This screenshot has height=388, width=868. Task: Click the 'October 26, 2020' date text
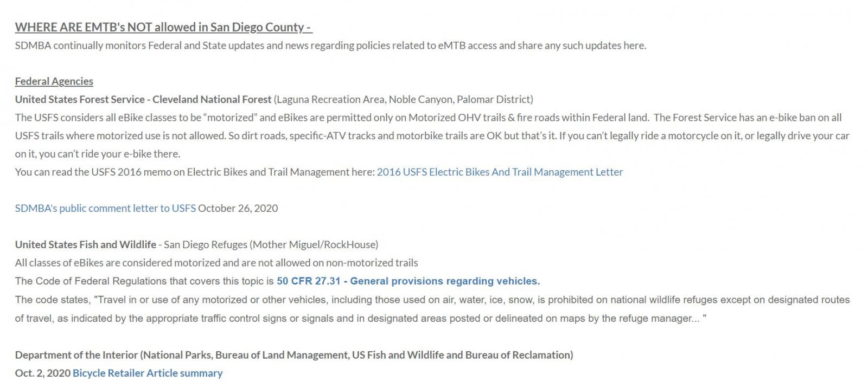pos(238,208)
